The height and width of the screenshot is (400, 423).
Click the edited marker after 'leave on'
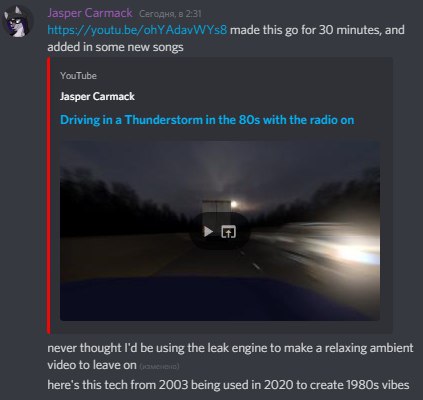(x=159, y=366)
